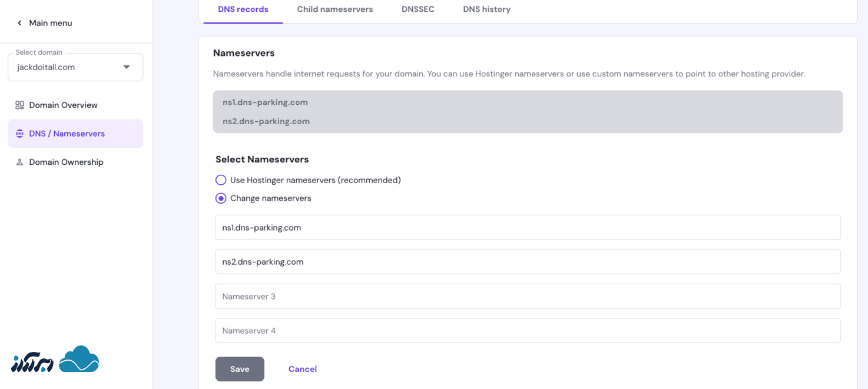Select Use Hostinger nameservers (recommended)
Screen dimensions: 868x389
(221, 179)
